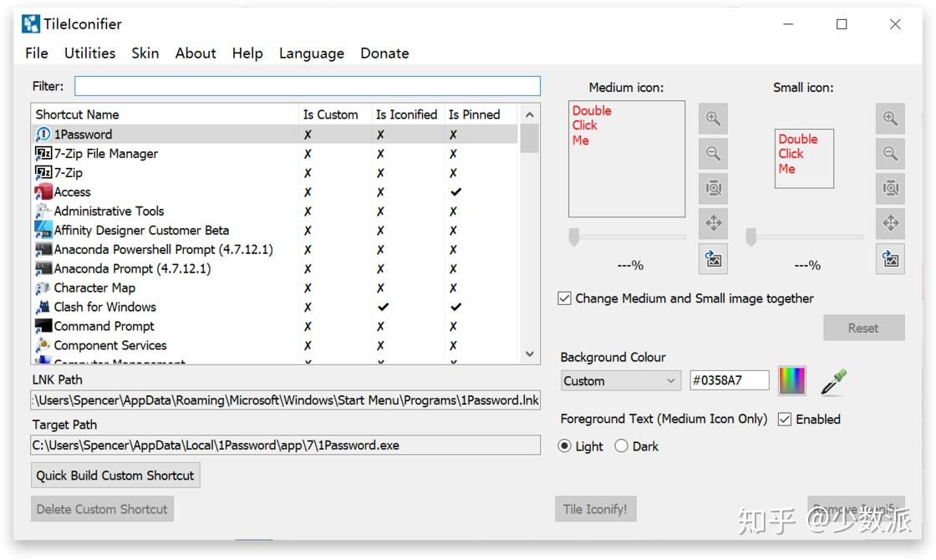The width and height of the screenshot is (936, 560).
Task: Click the Anaconda Powershell Prompt icon
Action: (43, 249)
